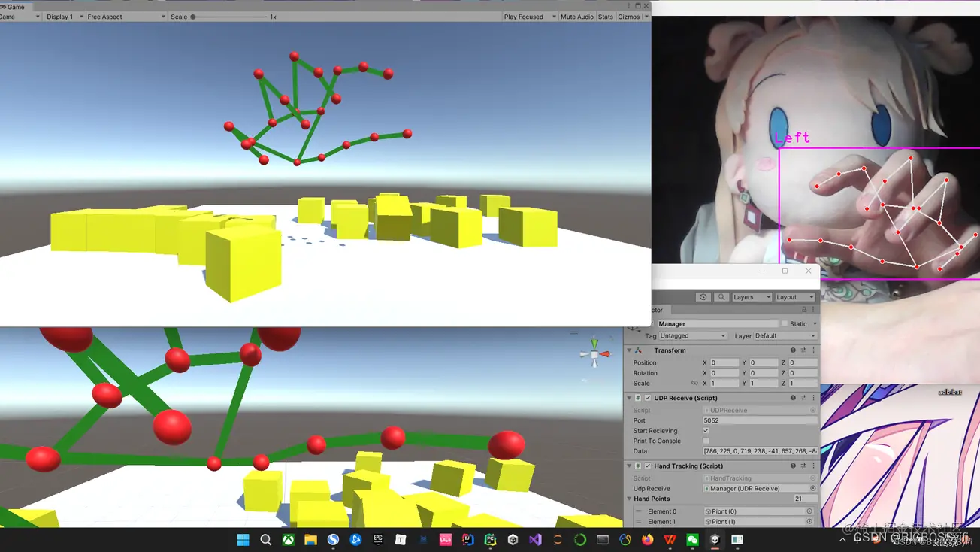Screen dimensions: 980x552
Task: Adjust the Game view Scale slider
Action: (229, 17)
